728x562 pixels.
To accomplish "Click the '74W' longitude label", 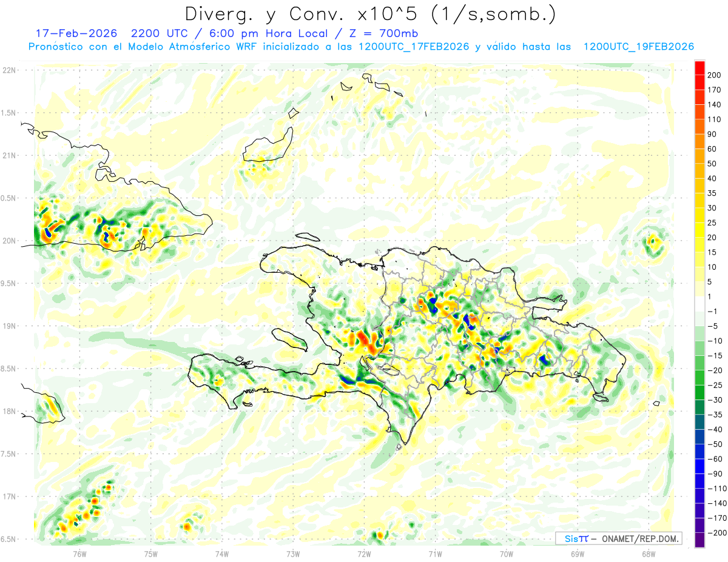I will [x=222, y=554].
